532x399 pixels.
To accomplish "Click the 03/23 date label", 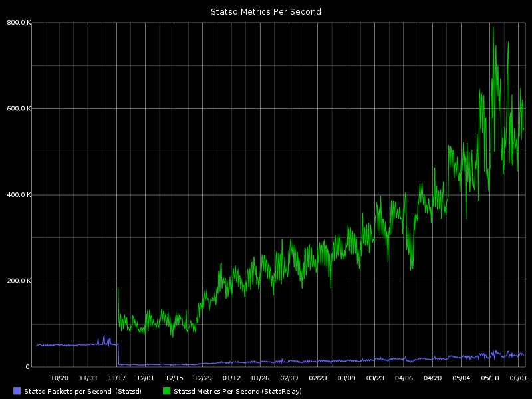I will click(375, 378).
